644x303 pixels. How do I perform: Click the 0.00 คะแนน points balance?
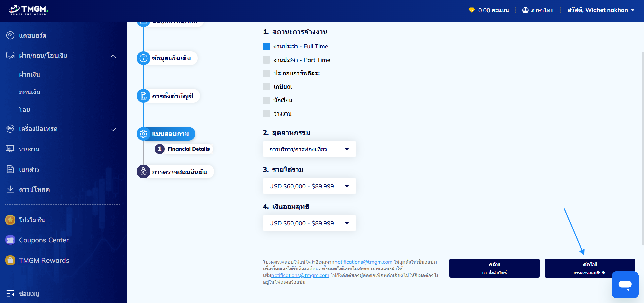tap(493, 10)
